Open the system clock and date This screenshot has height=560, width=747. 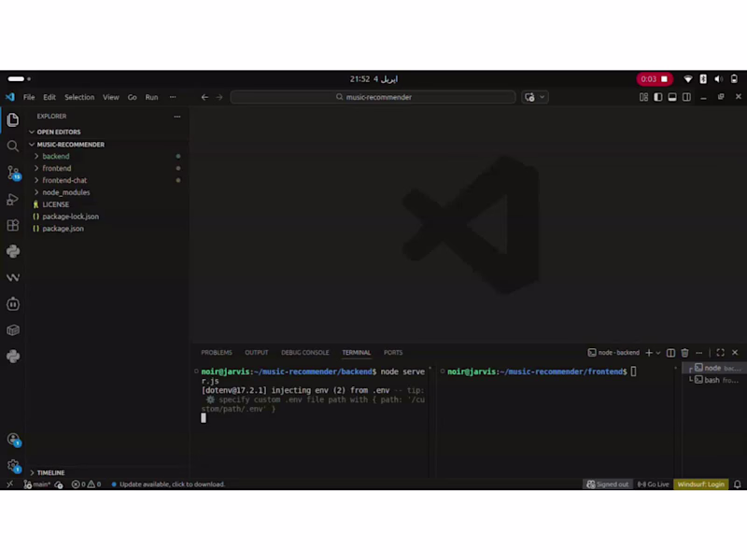click(373, 79)
